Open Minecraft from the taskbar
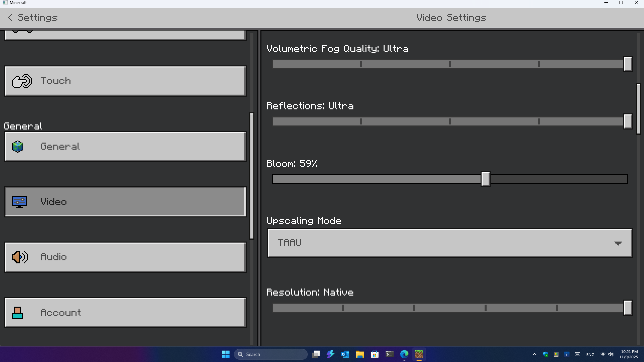 [419, 354]
